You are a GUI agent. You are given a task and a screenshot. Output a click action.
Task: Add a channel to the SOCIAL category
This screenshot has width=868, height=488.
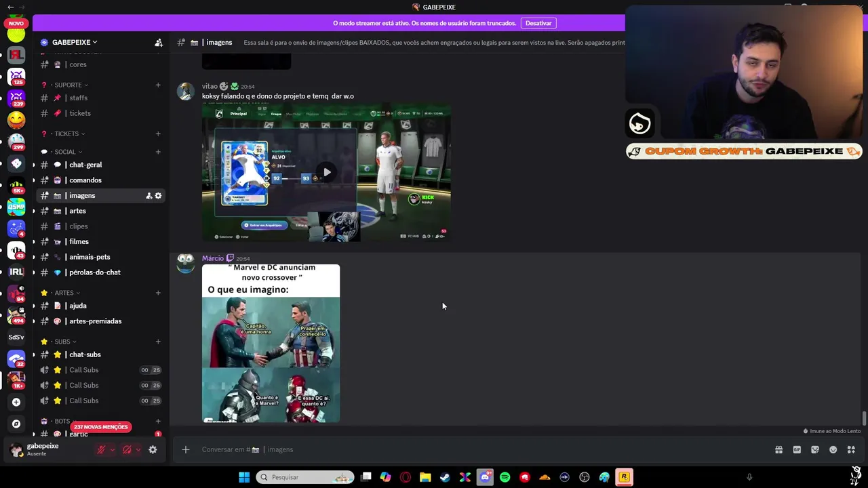click(x=158, y=152)
